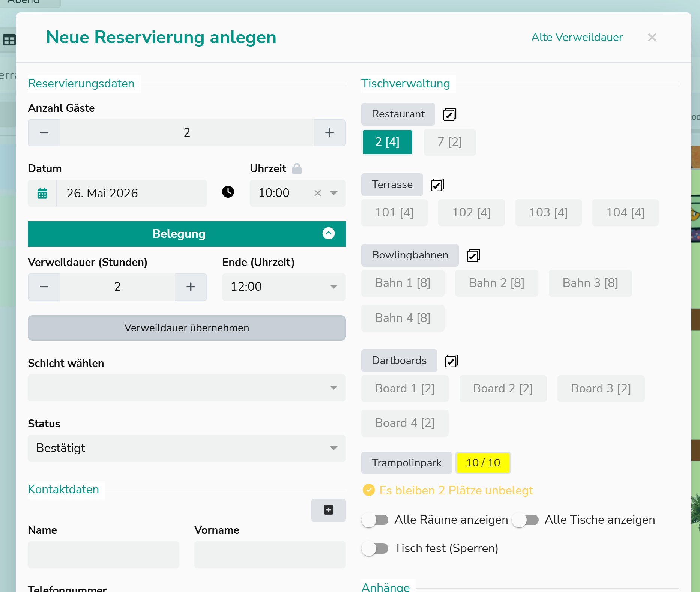The image size is (700, 592).
Task: Turn on Tisch fest (Sperren) switch
Action: point(375,548)
